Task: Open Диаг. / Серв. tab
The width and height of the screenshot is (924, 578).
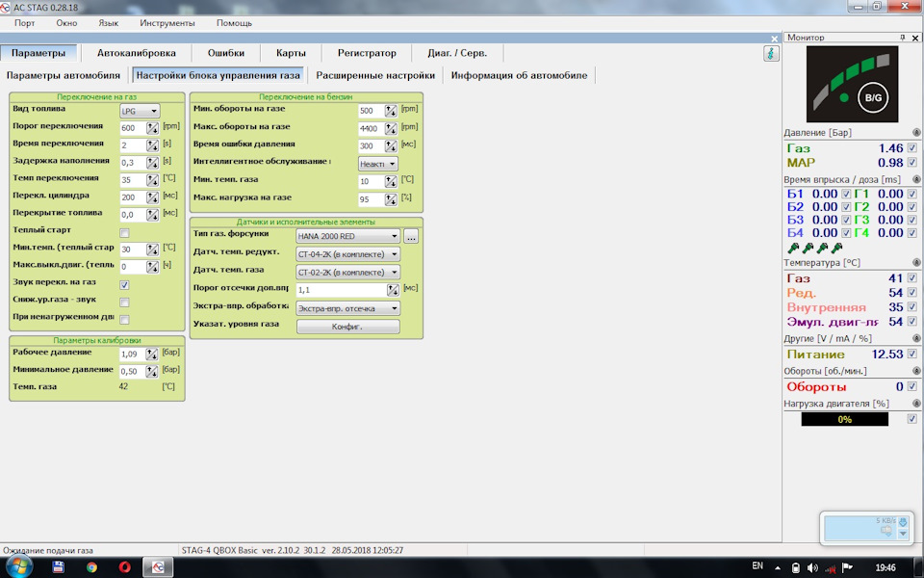Action: click(x=457, y=53)
